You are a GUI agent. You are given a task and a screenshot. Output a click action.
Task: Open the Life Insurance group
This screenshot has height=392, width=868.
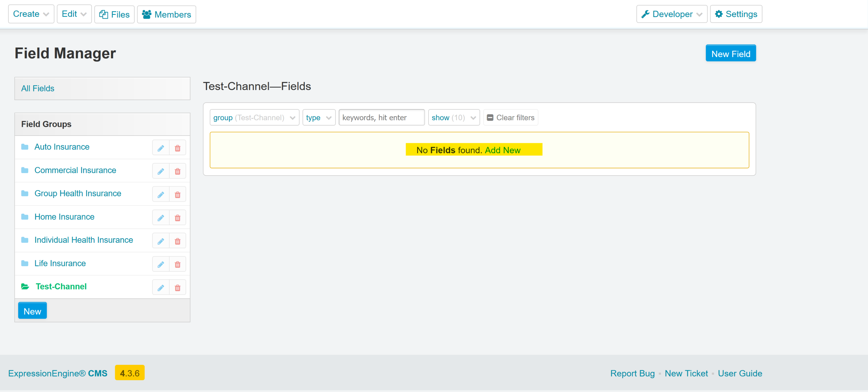60,263
